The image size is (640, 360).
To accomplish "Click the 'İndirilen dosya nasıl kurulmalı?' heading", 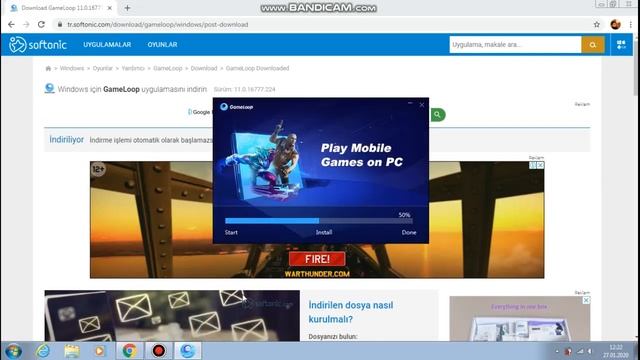I will point(351,312).
